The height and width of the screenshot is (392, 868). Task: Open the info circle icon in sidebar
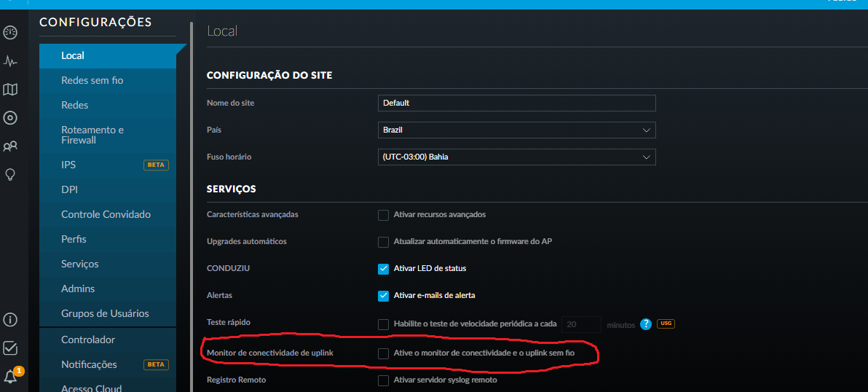click(x=10, y=319)
